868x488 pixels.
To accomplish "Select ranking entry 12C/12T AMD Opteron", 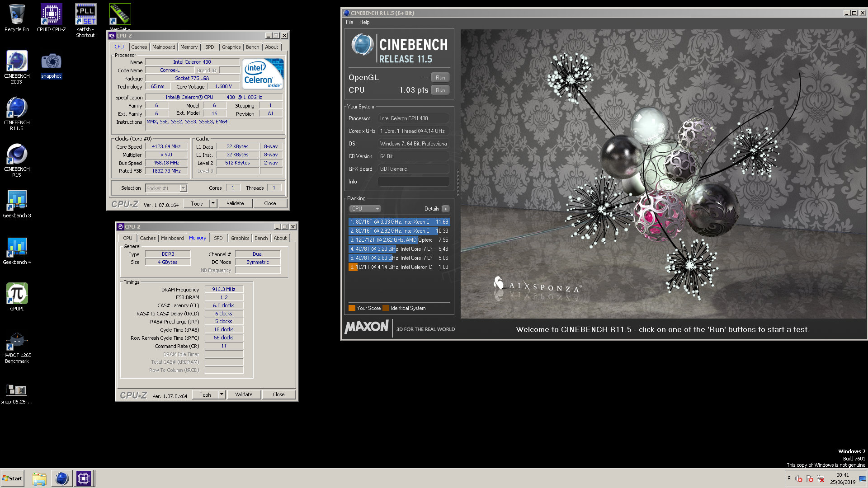I will [399, 240].
